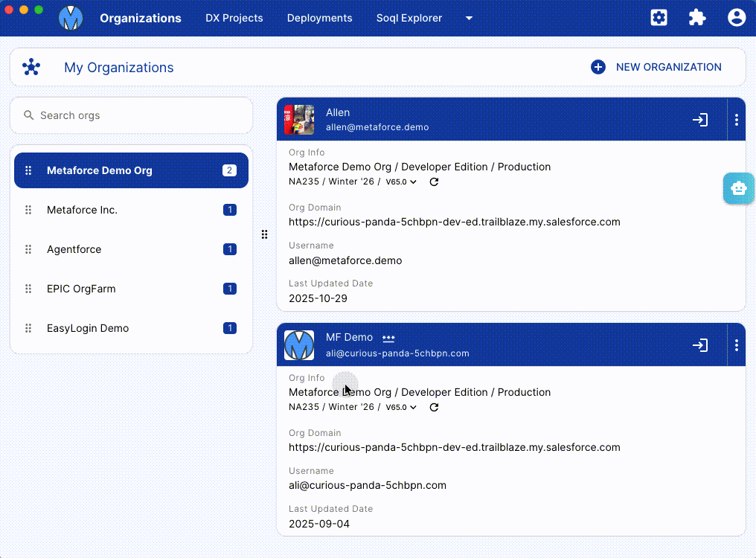
Task: Click the drag handle of EPIC OrgFarm
Action: click(x=28, y=289)
